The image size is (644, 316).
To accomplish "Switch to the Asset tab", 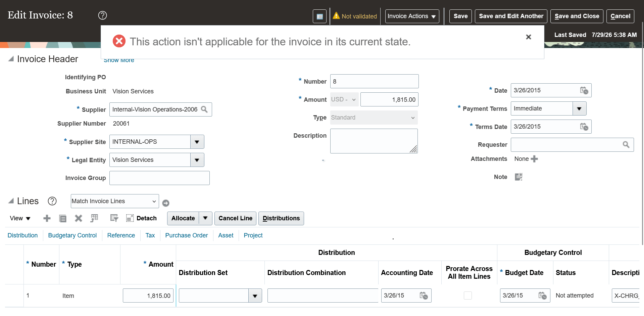I will pyautogui.click(x=226, y=235).
